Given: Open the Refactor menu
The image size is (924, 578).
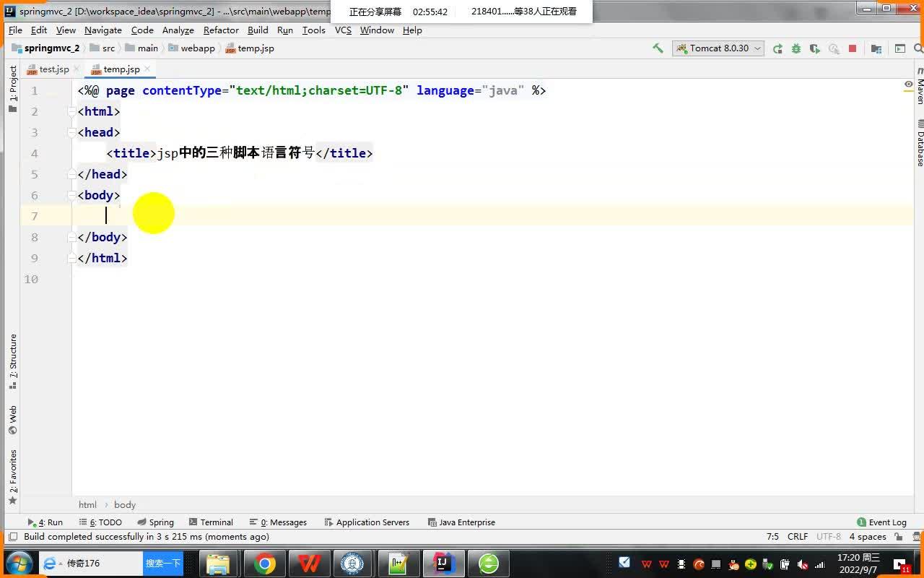Looking at the screenshot, I should pos(221,30).
